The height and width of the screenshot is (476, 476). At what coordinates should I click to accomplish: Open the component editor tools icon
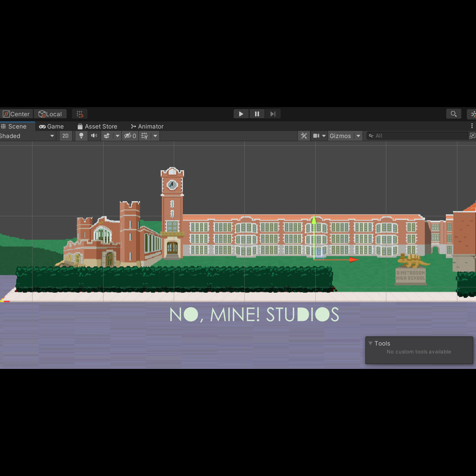[304, 136]
